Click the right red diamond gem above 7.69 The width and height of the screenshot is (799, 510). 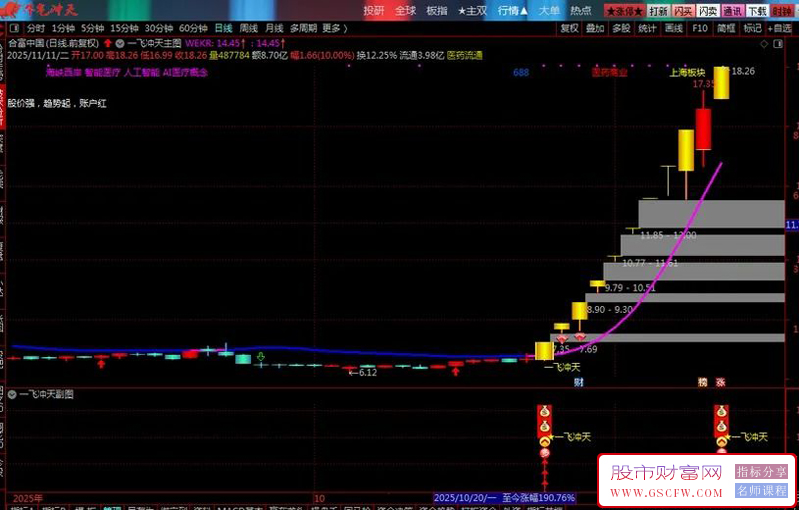tap(580, 336)
